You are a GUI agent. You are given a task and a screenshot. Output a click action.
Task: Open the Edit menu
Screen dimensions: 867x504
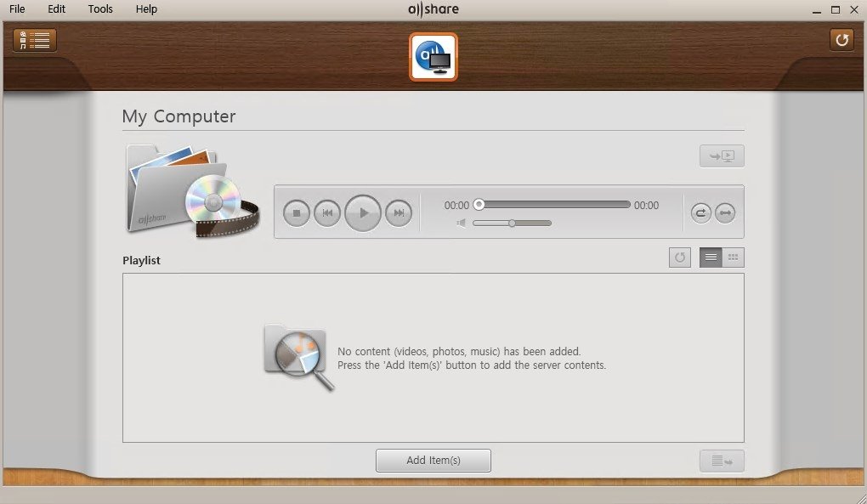[x=56, y=8]
